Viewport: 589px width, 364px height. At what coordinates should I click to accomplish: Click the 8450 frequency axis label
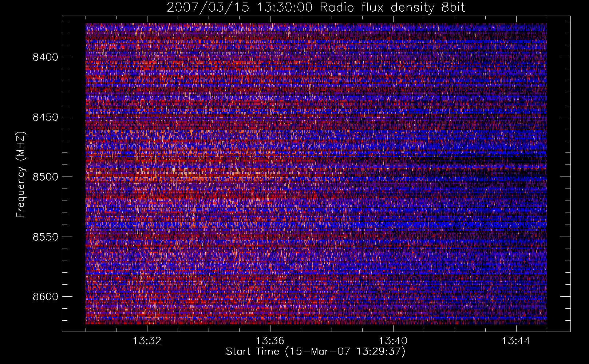(x=45, y=117)
